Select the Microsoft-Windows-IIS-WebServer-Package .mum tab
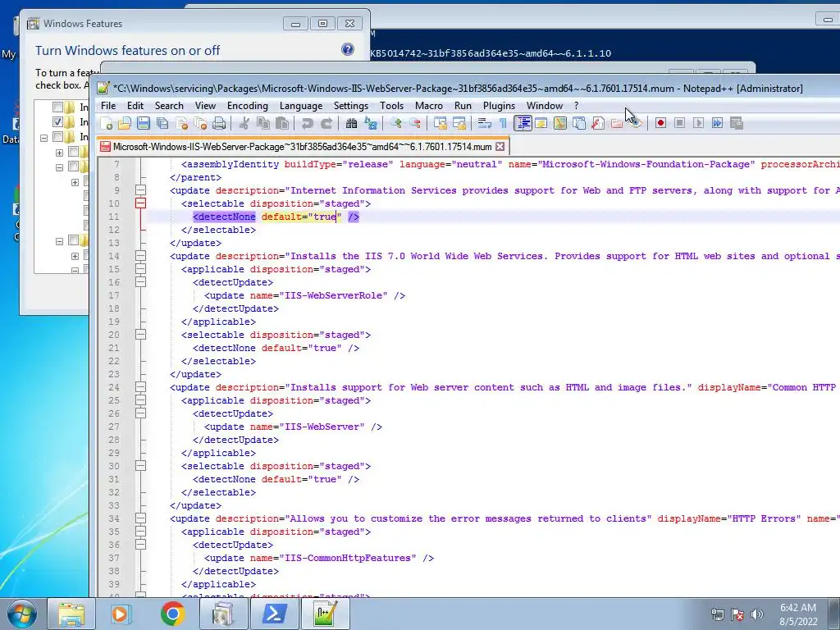This screenshot has height=630, width=840. [303, 146]
